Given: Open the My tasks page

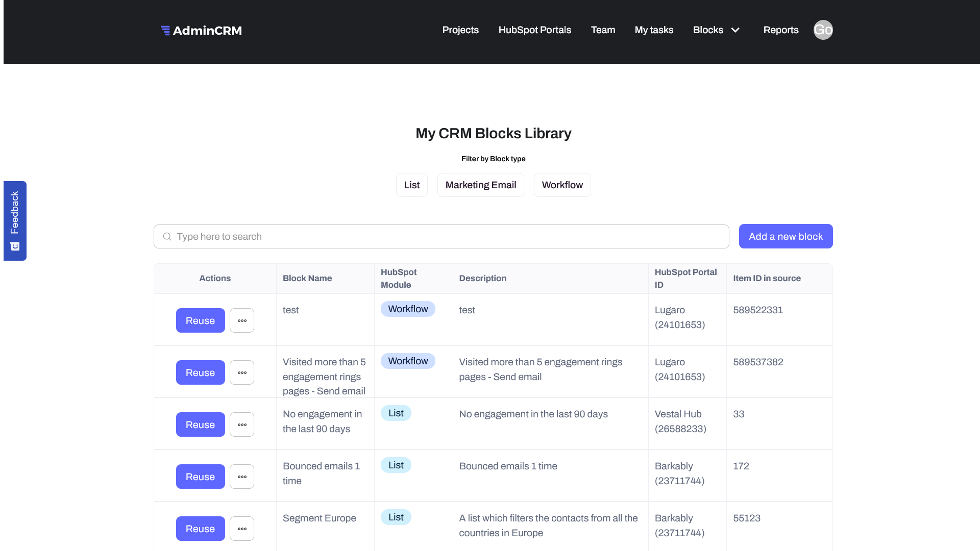Looking at the screenshot, I should (x=654, y=30).
